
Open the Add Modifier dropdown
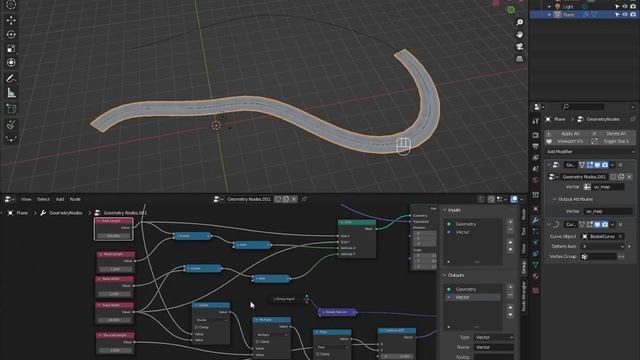pyautogui.click(x=590, y=152)
